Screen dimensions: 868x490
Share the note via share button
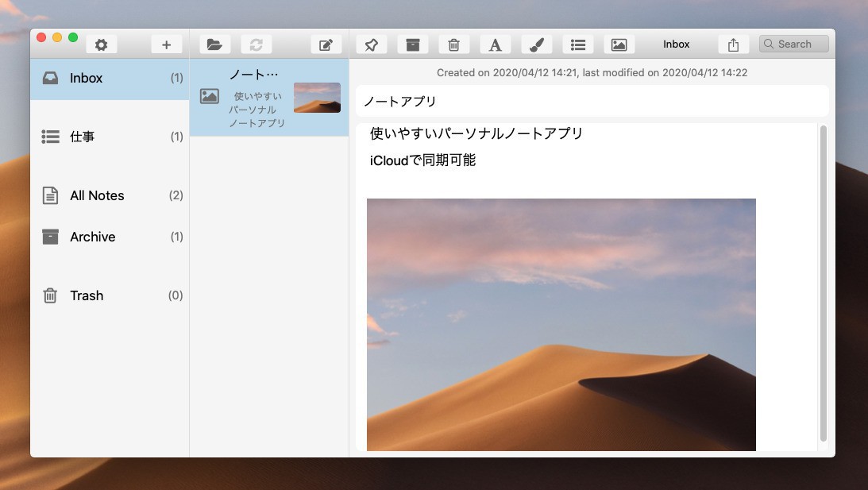coord(733,45)
